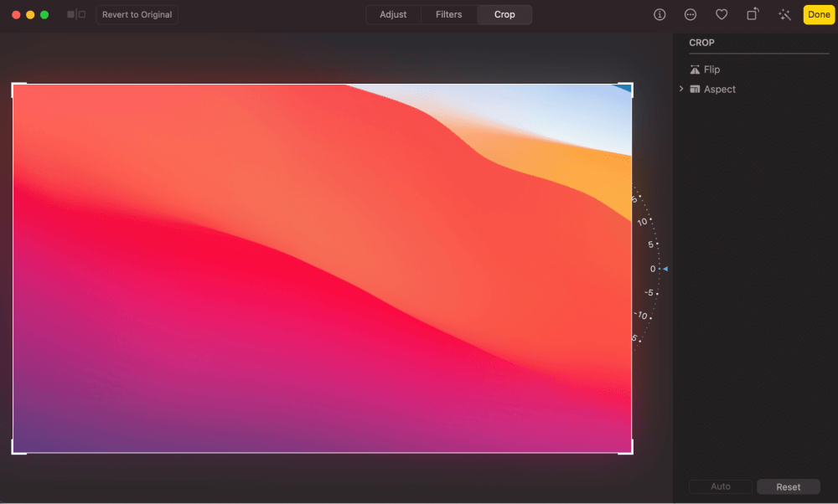838x504 pixels.
Task: Click the Auto straighten button
Action: coord(720,486)
